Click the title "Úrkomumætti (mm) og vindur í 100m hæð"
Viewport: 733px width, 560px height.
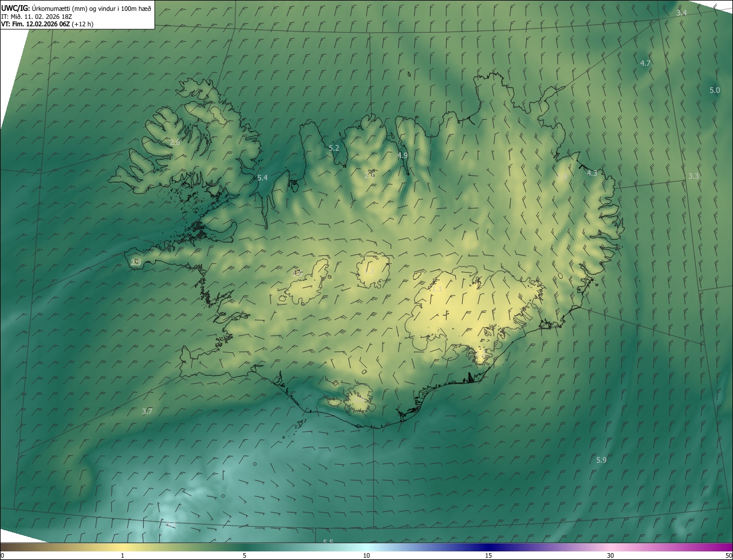click(x=91, y=8)
